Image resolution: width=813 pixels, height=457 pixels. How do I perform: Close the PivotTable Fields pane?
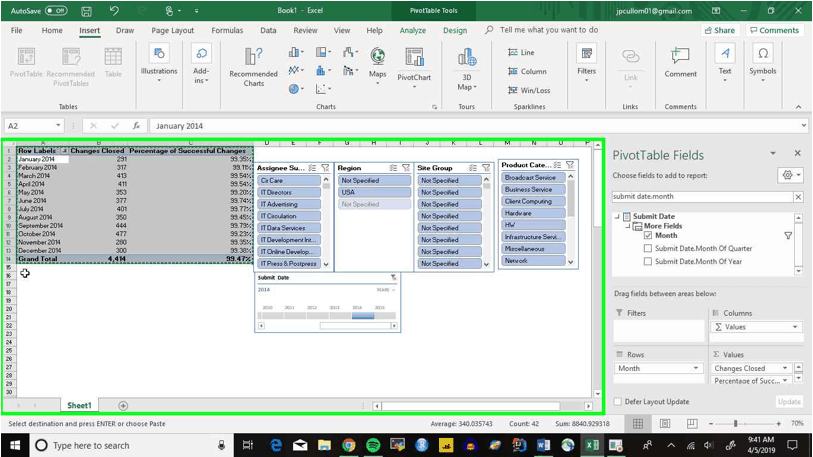click(x=797, y=153)
